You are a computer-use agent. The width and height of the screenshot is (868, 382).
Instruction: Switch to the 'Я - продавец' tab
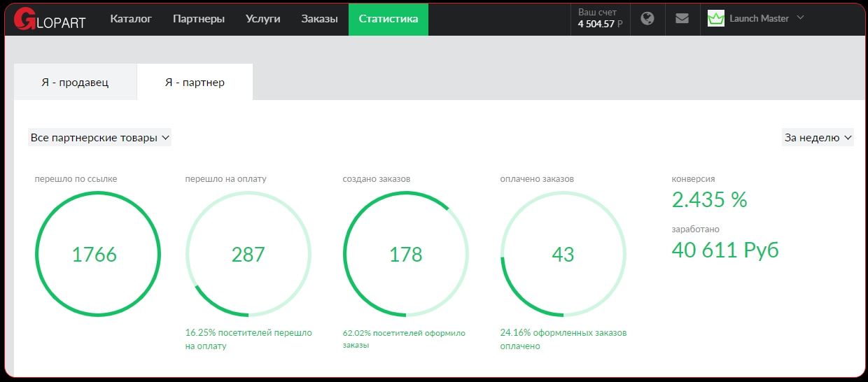(x=75, y=83)
